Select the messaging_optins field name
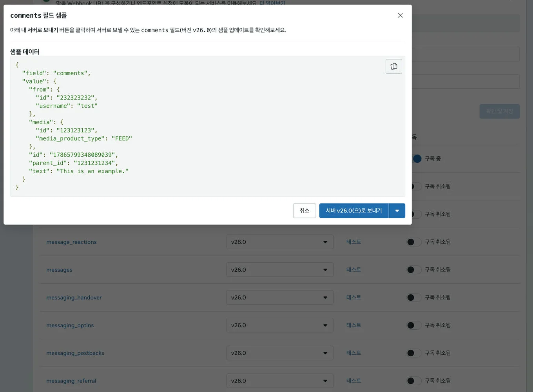The height and width of the screenshot is (392, 533). 70,325
